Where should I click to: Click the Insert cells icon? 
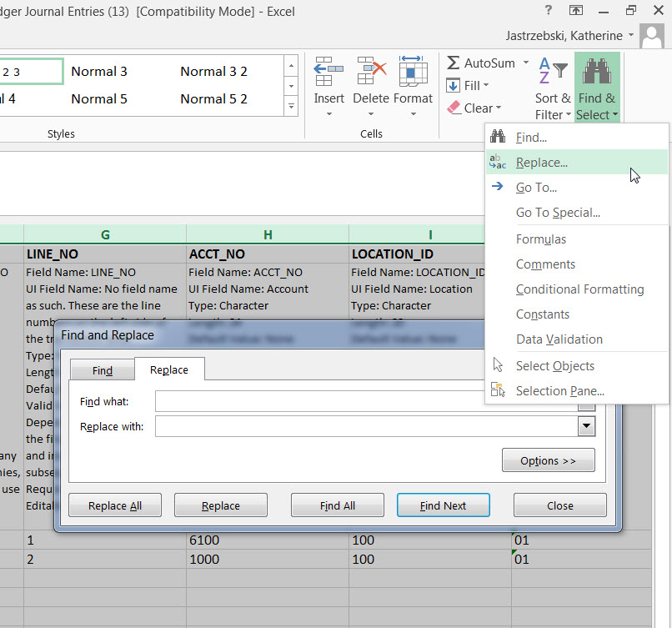[328, 73]
